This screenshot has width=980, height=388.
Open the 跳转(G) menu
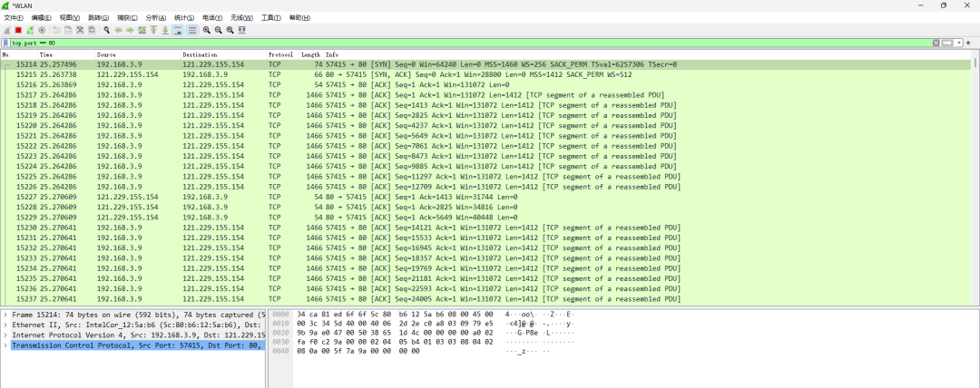coord(98,17)
